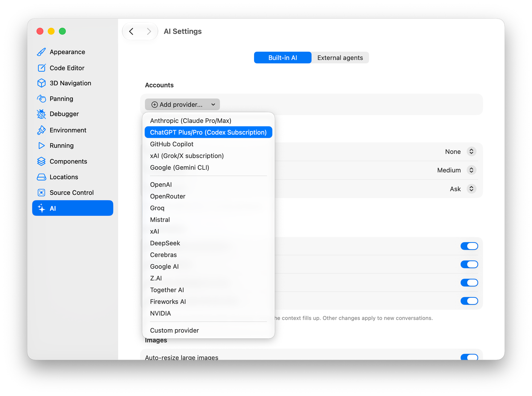Image resolution: width=532 pixels, height=396 pixels.
Task: Choose Cerebras as provider
Action: point(208,255)
